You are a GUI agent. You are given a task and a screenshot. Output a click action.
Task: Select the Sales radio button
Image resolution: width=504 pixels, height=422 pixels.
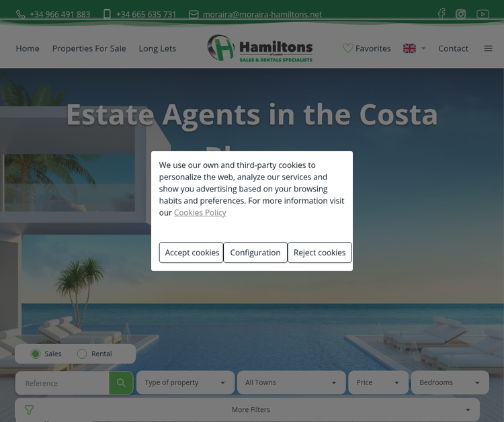tap(36, 354)
